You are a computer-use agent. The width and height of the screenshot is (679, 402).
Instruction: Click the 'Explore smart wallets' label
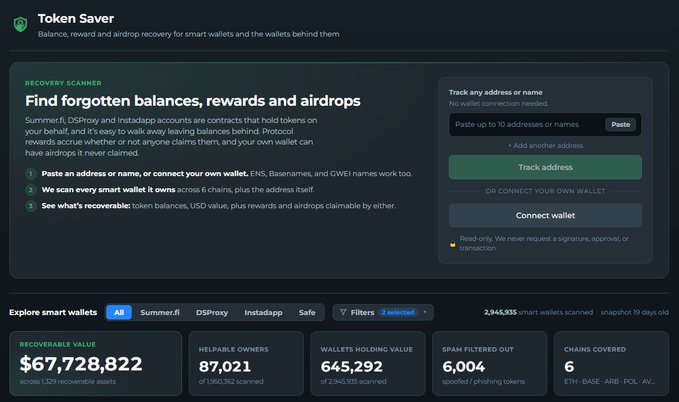[53, 312]
